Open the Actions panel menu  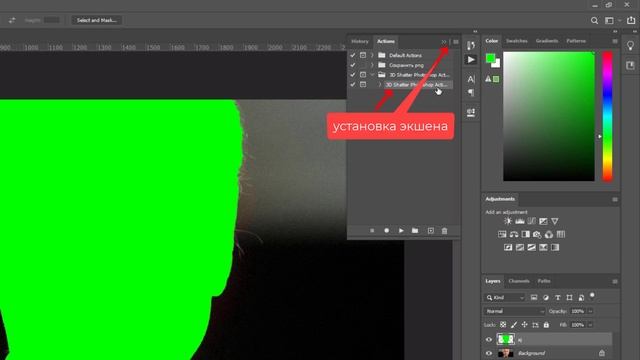click(456, 42)
